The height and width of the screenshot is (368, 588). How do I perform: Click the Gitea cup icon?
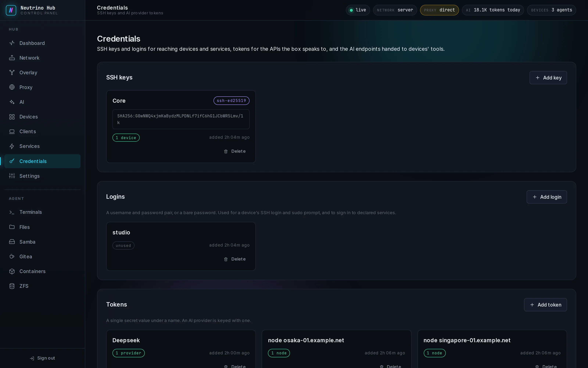(12, 256)
